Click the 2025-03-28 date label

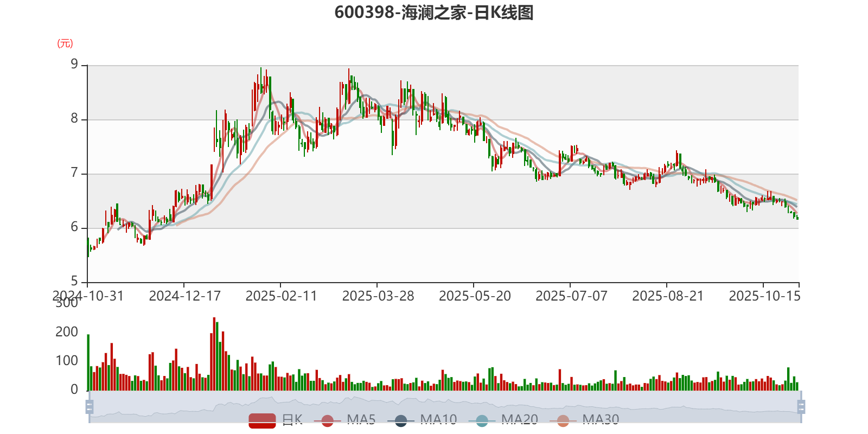(x=378, y=296)
